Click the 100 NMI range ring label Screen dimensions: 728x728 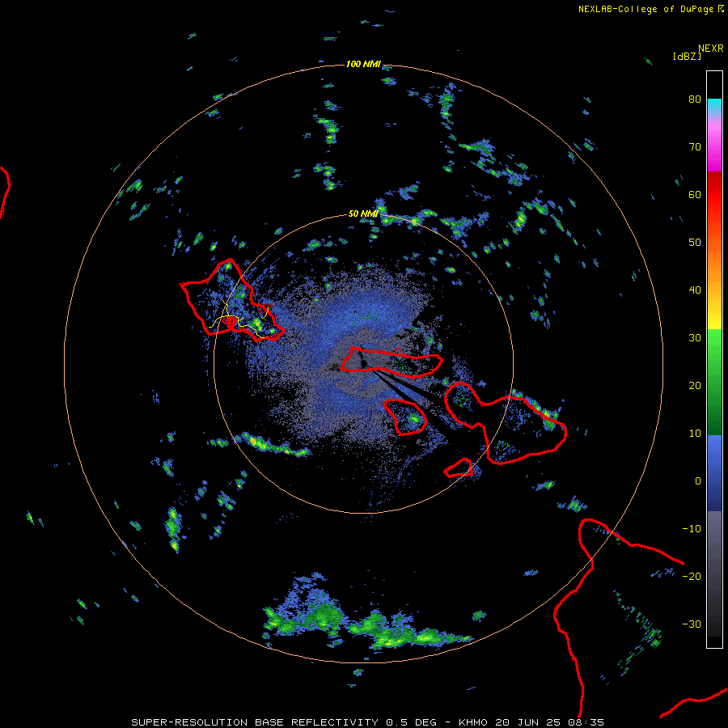click(363, 64)
